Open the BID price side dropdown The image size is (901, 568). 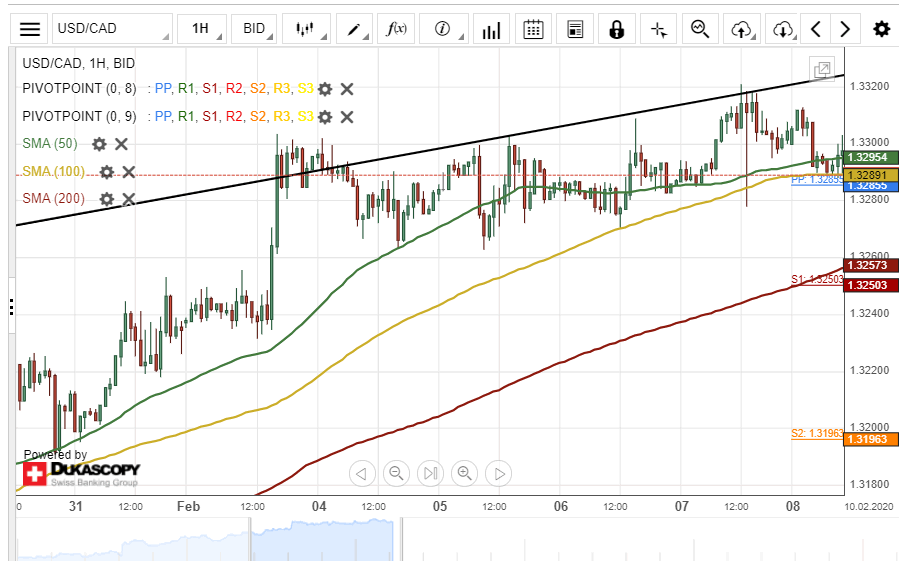pyautogui.click(x=254, y=29)
